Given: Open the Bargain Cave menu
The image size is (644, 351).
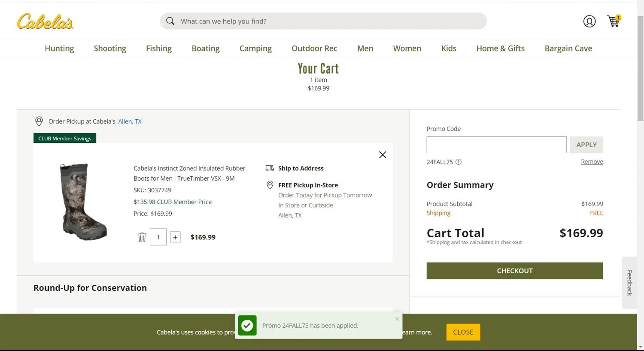Looking at the screenshot, I should 568,48.
